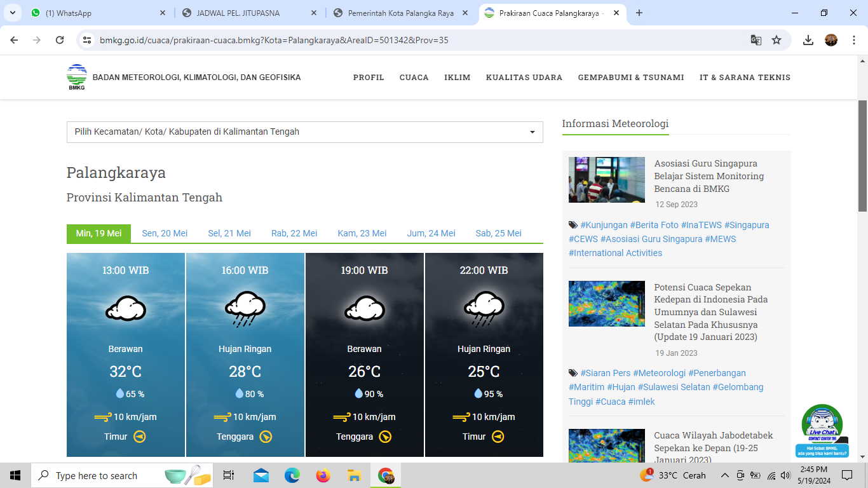Click the cloudy night icon for 19:00 WIB
Image resolution: width=868 pixels, height=488 pixels.
[x=365, y=309]
